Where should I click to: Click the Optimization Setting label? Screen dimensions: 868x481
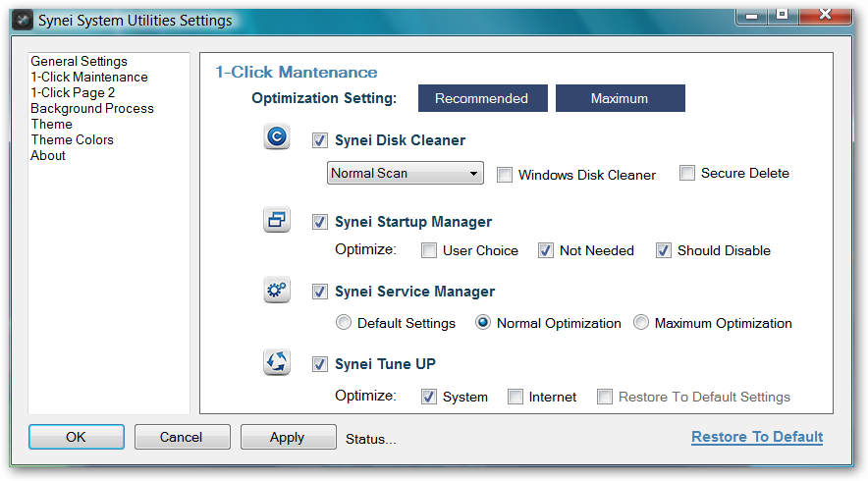[x=324, y=98]
